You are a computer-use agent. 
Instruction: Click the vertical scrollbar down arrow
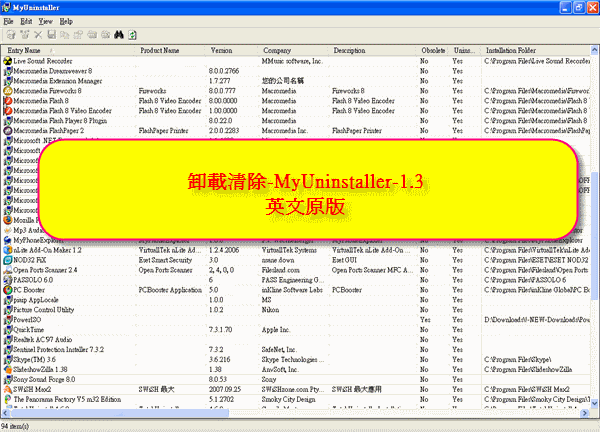[x=594, y=401]
